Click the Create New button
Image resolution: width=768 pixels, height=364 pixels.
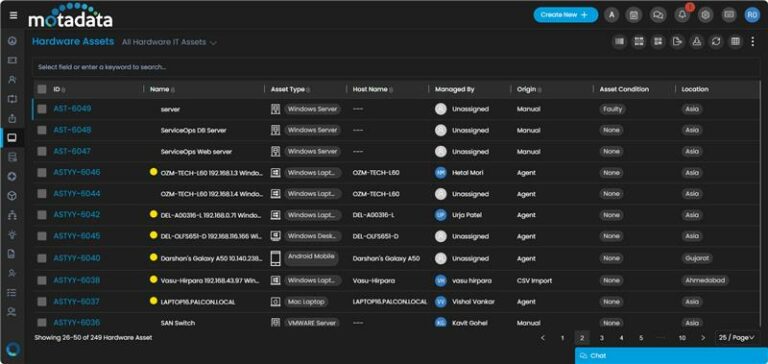(x=566, y=15)
